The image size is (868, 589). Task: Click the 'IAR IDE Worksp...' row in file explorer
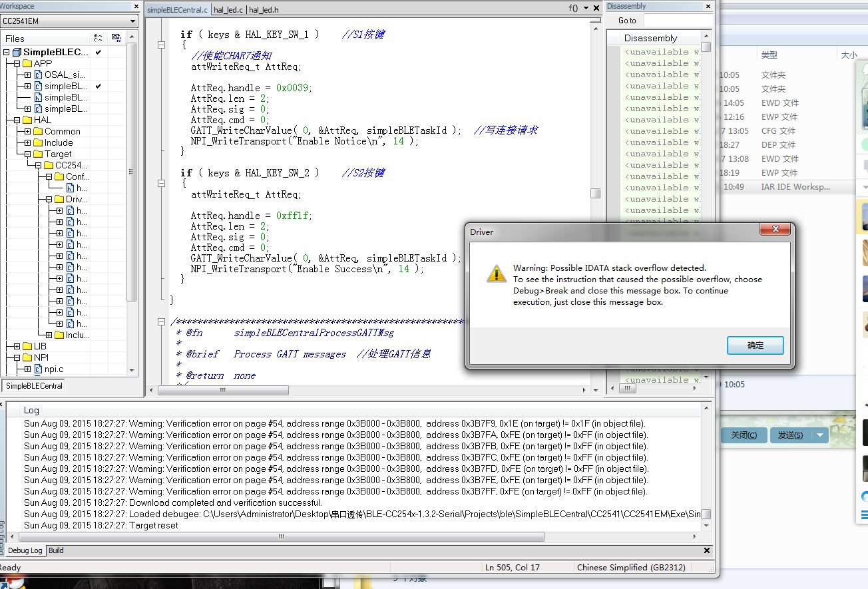pos(789,187)
